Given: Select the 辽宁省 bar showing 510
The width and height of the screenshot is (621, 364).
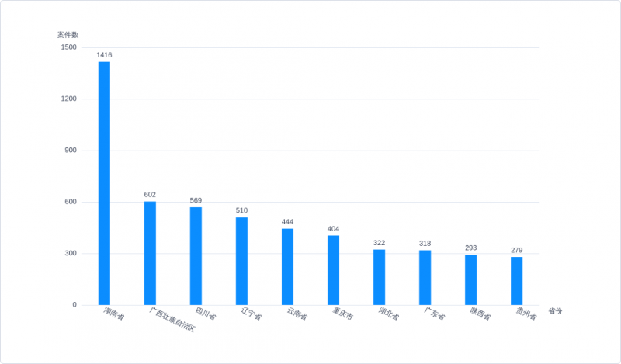Looking at the screenshot, I should (x=241, y=261).
